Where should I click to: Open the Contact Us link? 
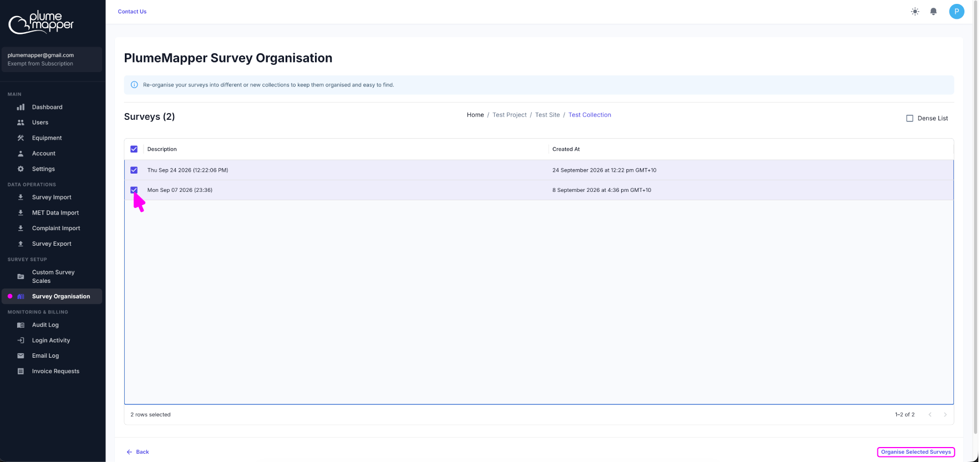coord(132,12)
